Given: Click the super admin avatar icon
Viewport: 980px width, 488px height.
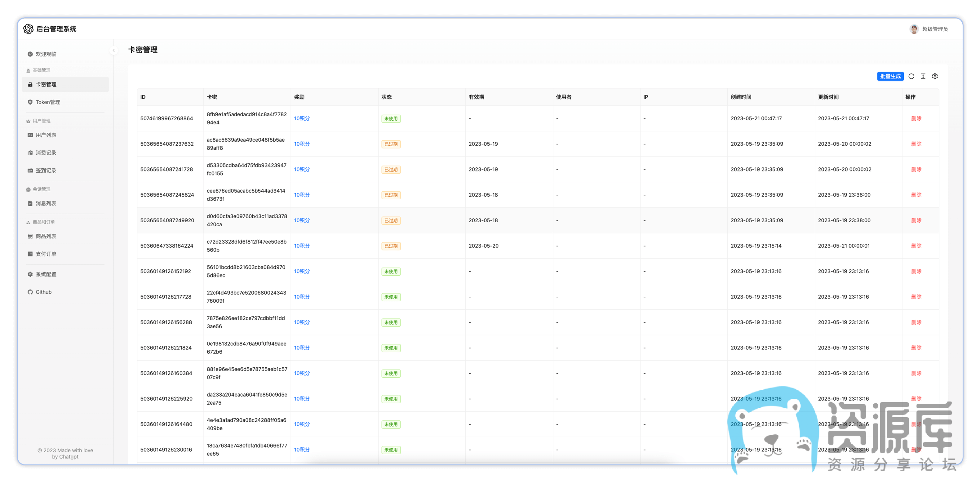Looking at the screenshot, I should point(914,29).
